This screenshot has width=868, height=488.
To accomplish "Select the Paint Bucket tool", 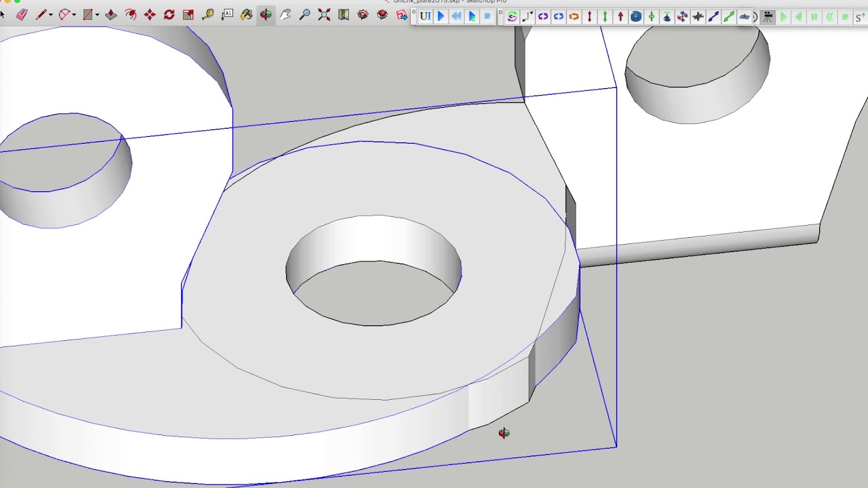I will click(x=246, y=14).
